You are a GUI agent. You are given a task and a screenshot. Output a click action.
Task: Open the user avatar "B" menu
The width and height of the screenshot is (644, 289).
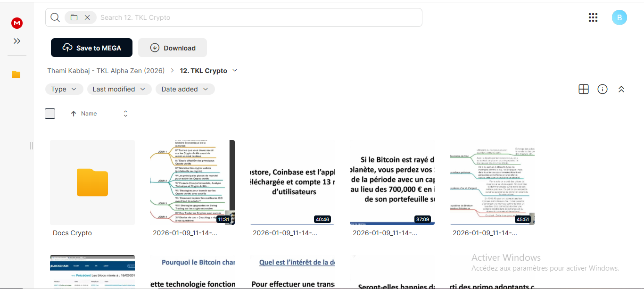click(x=619, y=17)
